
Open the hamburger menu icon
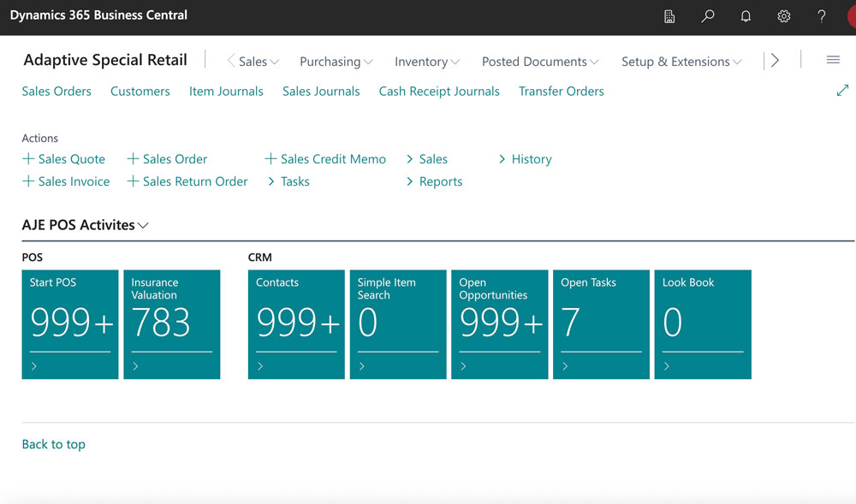(x=833, y=60)
